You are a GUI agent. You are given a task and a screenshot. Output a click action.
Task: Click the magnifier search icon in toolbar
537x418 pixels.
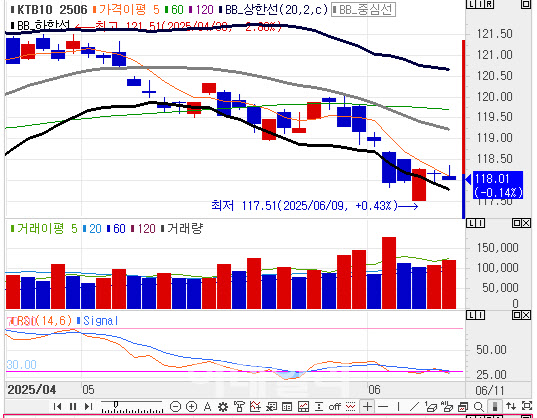tap(478, 407)
